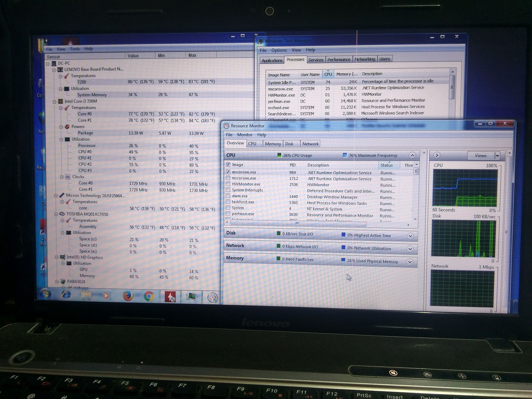The width and height of the screenshot is (532, 399).
Task: Click the Views button in Resource Monitor
Action: (481, 156)
